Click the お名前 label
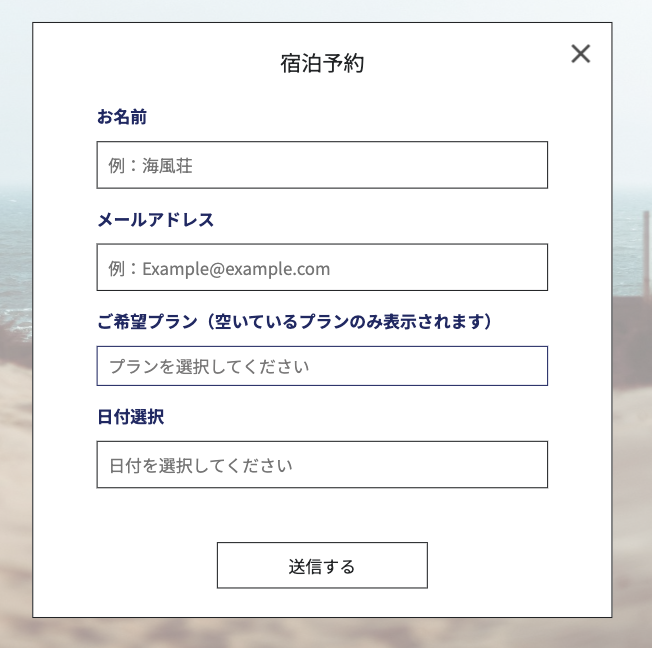 pyautogui.click(x=122, y=118)
